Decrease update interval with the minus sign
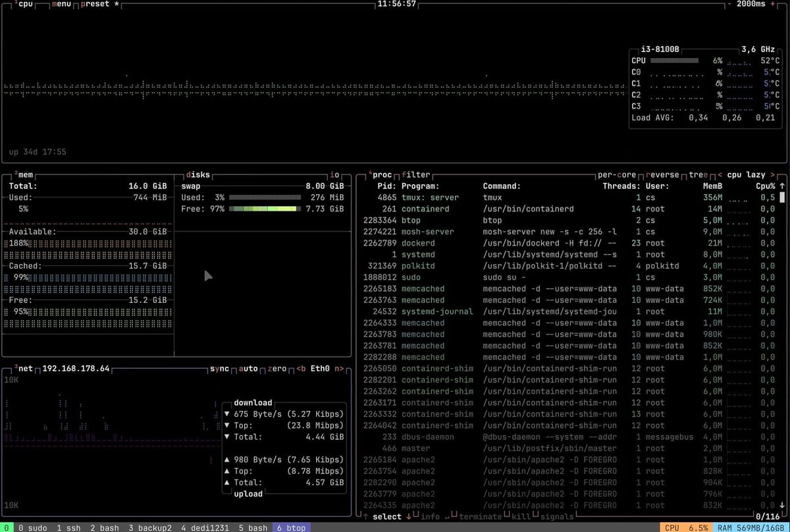 click(729, 4)
